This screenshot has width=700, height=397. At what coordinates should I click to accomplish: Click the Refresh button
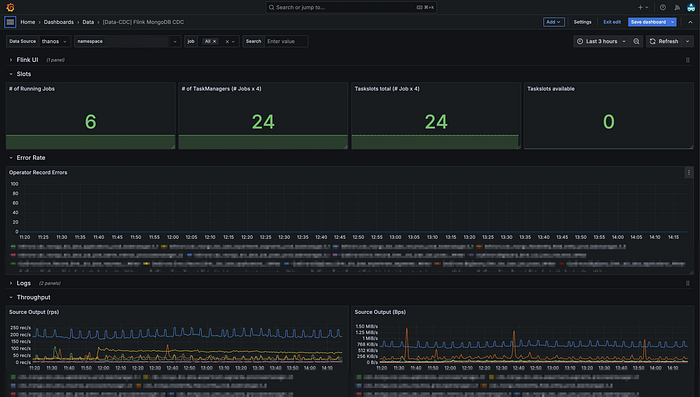click(664, 41)
